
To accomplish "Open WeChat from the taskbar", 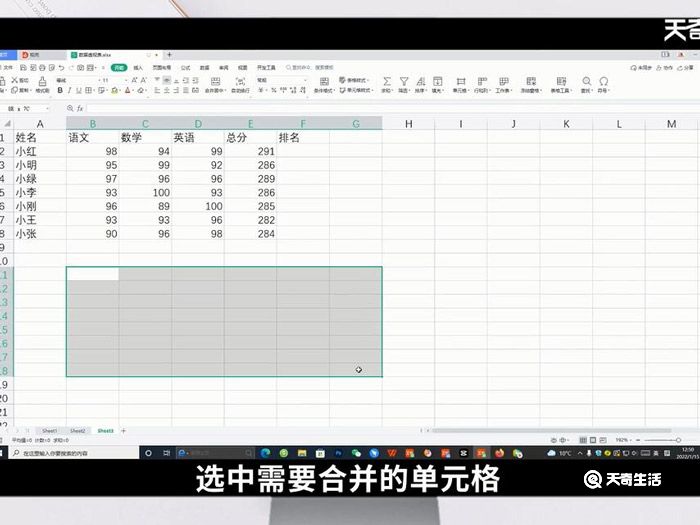I will (356, 453).
